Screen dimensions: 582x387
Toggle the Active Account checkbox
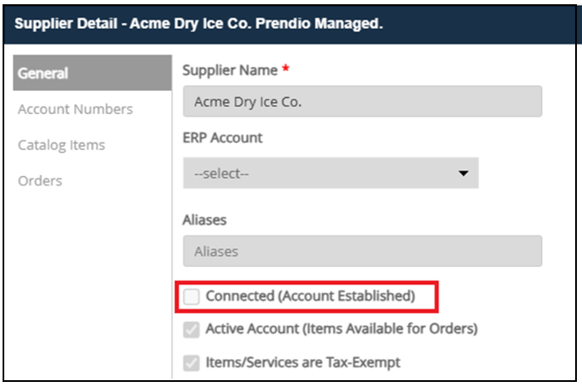[x=192, y=329]
